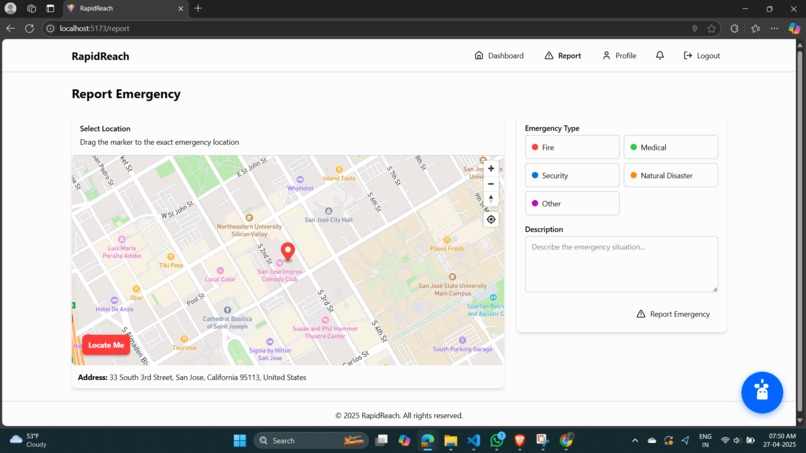
Task: Show hidden system tray icons
Action: coord(635,441)
